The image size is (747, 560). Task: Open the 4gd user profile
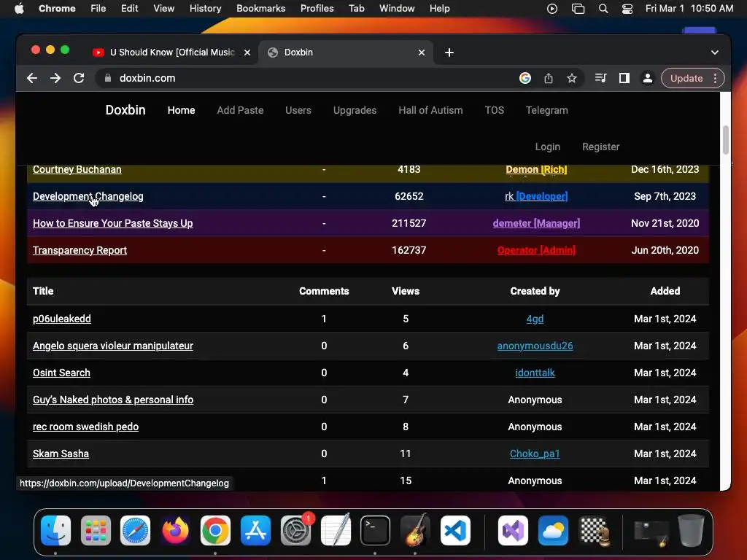(x=535, y=319)
